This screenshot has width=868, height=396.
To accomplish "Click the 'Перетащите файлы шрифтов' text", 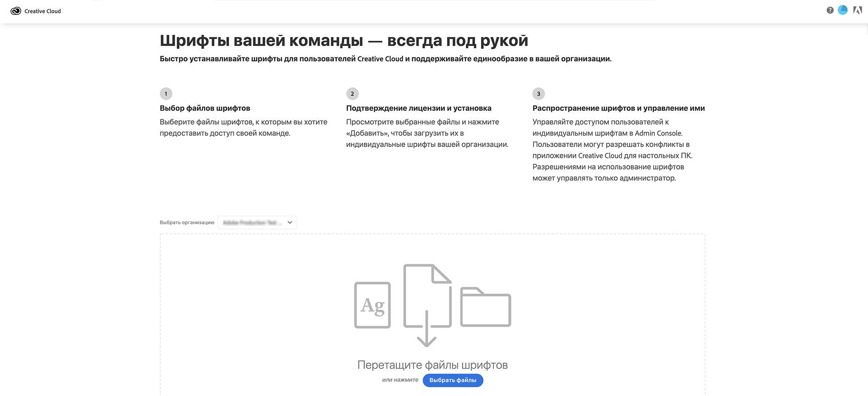I will 432,365.
